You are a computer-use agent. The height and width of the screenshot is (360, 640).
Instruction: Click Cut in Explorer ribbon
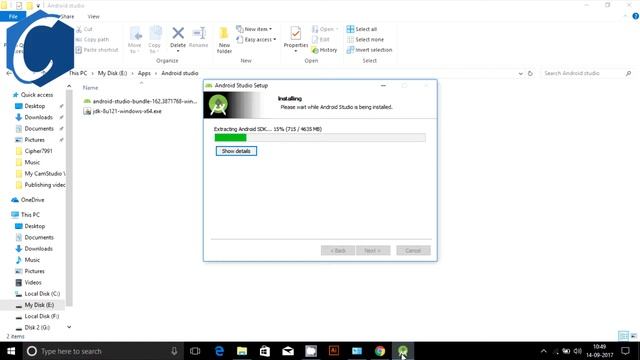pyautogui.click(x=84, y=29)
